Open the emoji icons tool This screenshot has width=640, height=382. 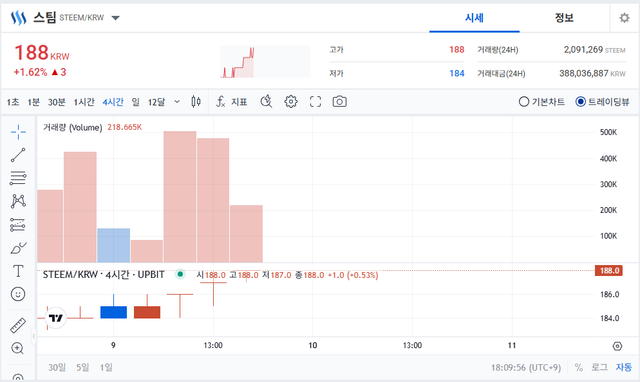tap(18, 294)
